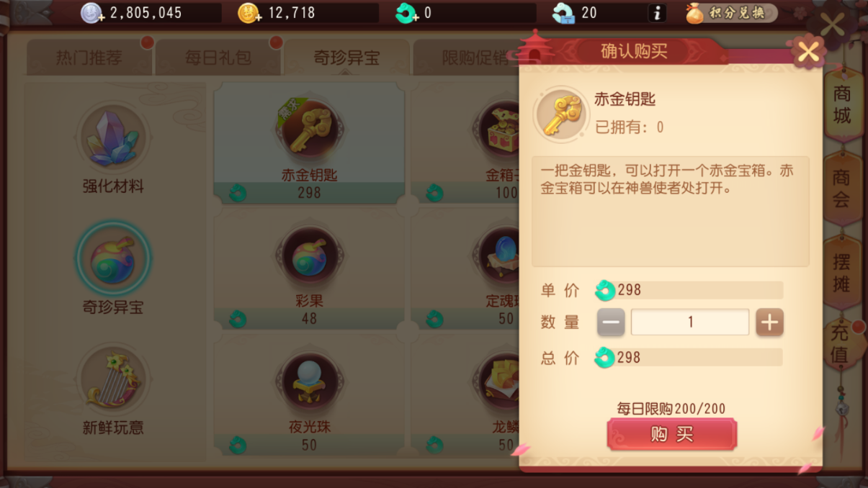
Task: Switch to the 奇珍异宝 top tab
Action: (346, 58)
